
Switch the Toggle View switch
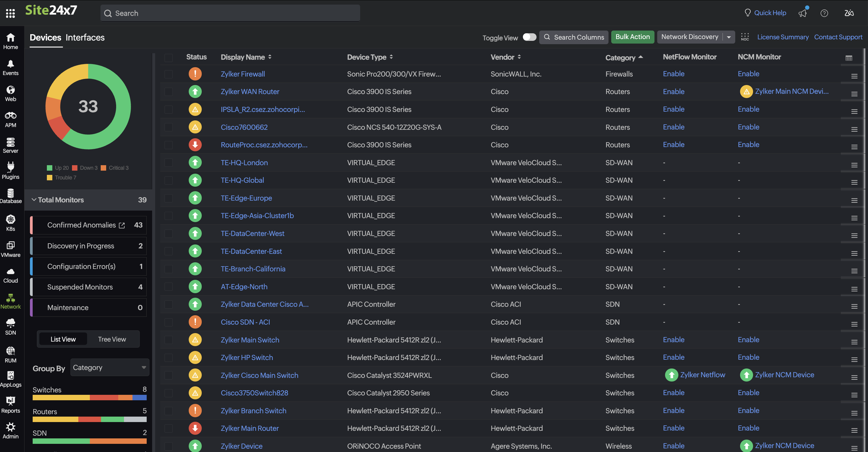pyautogui.click(x=529, y=37)
